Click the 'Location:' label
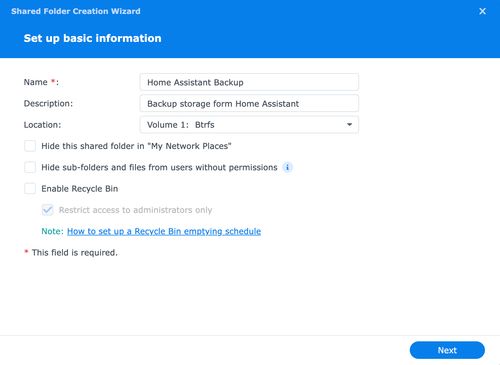This screenshot has height=365, width=500. pos(42,125)
